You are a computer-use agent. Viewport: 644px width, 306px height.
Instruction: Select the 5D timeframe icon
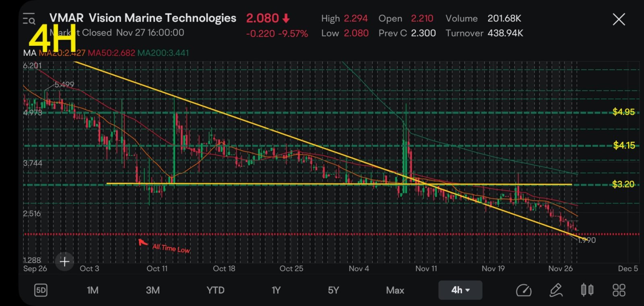(x=41, y=290)
